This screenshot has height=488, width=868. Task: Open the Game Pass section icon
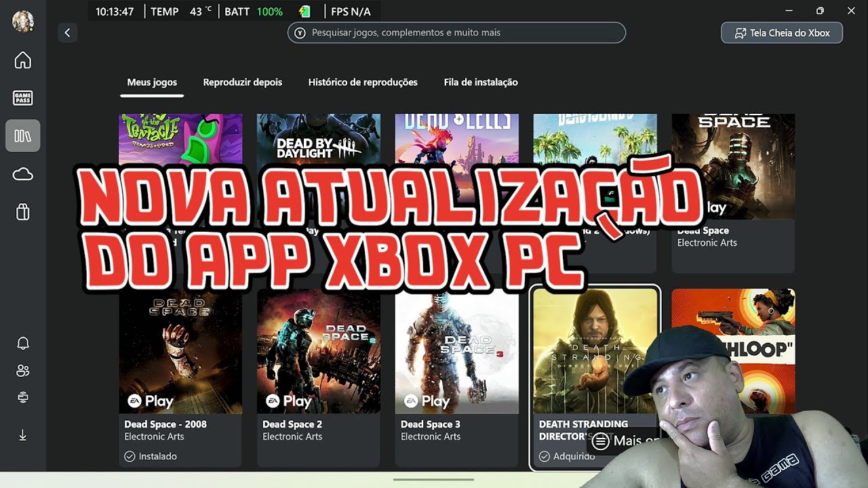point(23,98)
